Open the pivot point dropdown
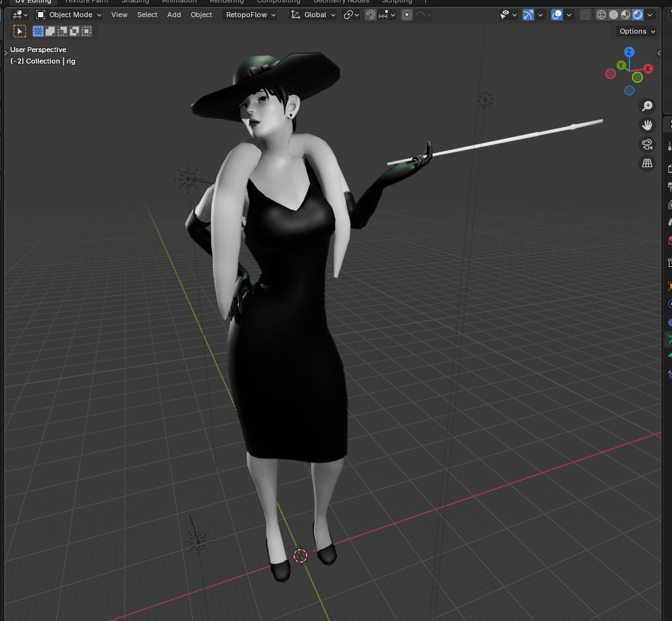This screenshot has width=672, height=621. click(351, 15)
